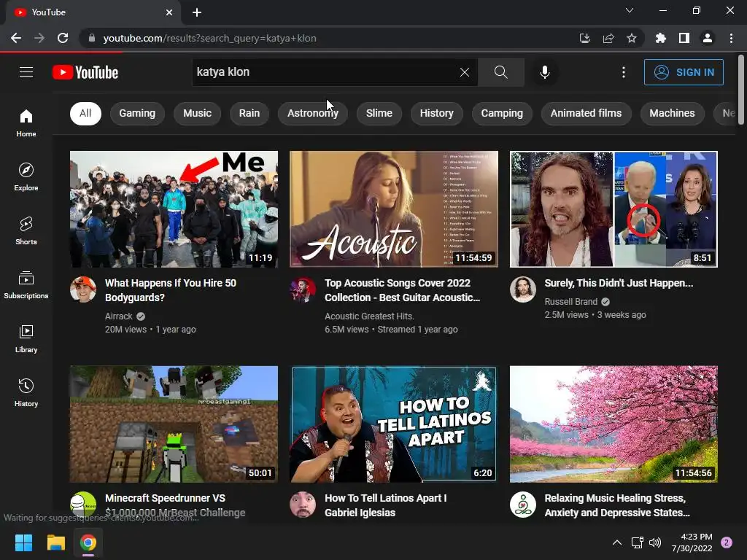Open the Acoustic Greatest Hits channel link
Screen dimensions: 747x560
coord(369,316)
